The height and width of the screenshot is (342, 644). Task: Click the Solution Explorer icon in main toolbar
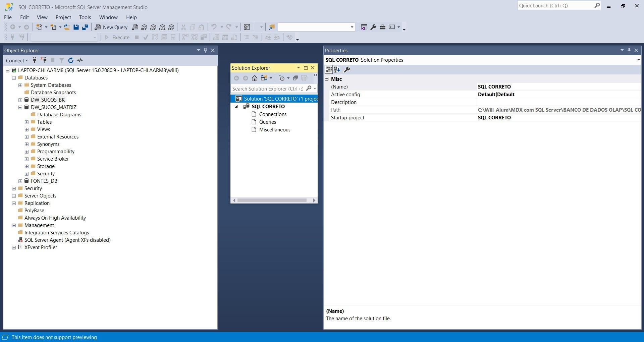[x=364, y=27]
